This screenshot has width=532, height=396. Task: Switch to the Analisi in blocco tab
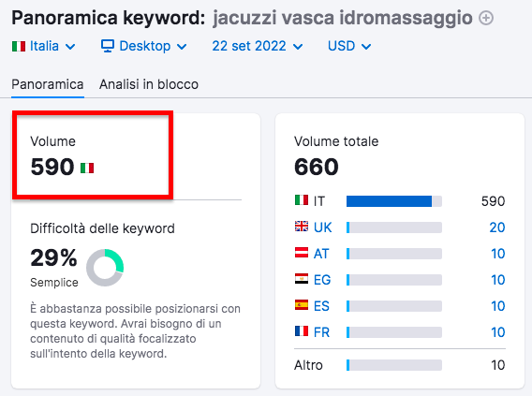pos(149,84)
